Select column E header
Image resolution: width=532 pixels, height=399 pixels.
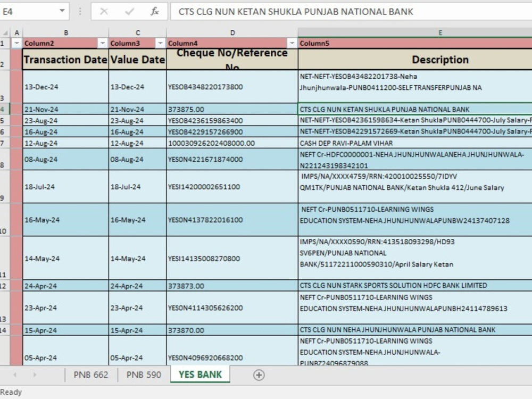pos(415,33)
